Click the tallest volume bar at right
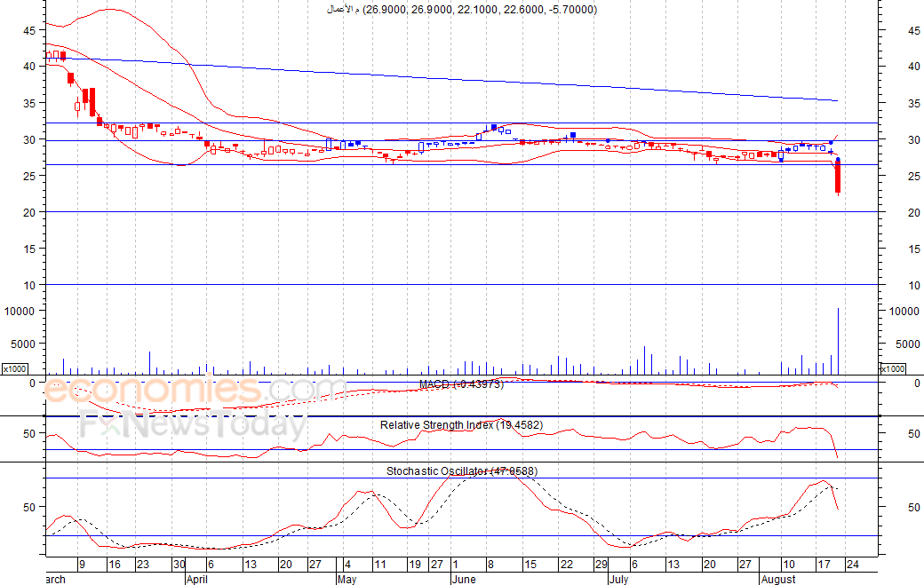Screen dimensions: 924x585 click(x=838, y=342)
